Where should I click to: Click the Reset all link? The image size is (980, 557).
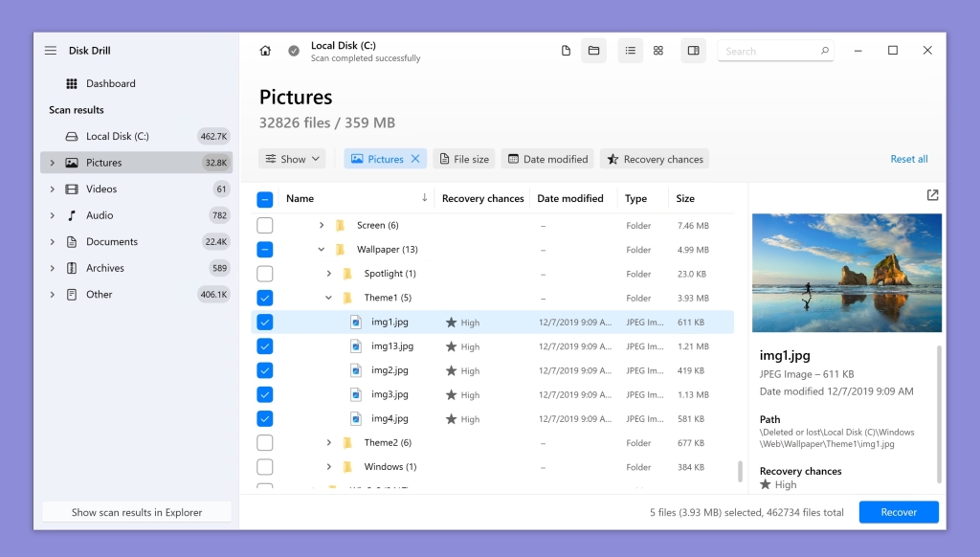[907, 158]
